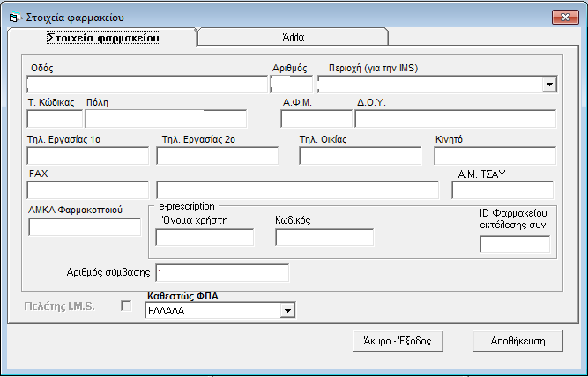Select the e-prescription Κωδικός field
Screen dimensions: 588x377
[324, 237]
